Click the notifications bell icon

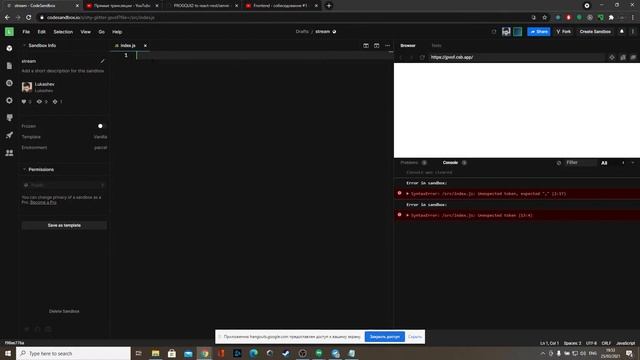(622, 31)
